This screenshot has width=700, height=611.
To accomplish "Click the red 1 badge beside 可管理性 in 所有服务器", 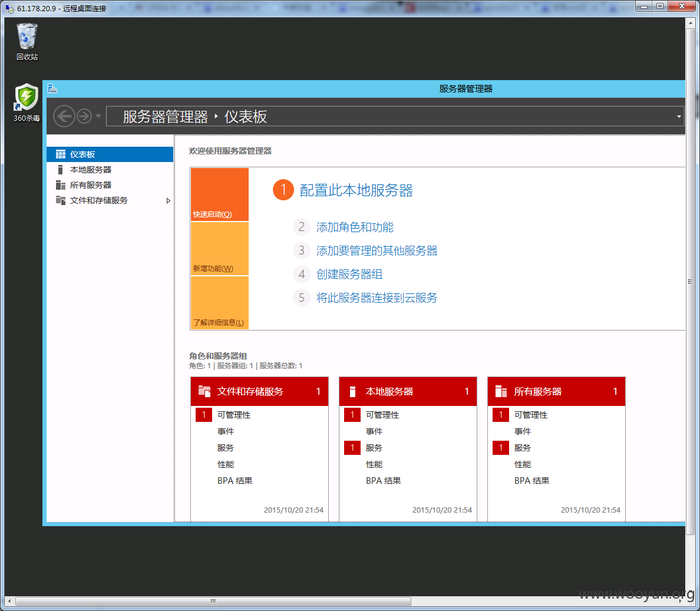I will (x=501, y=415).
